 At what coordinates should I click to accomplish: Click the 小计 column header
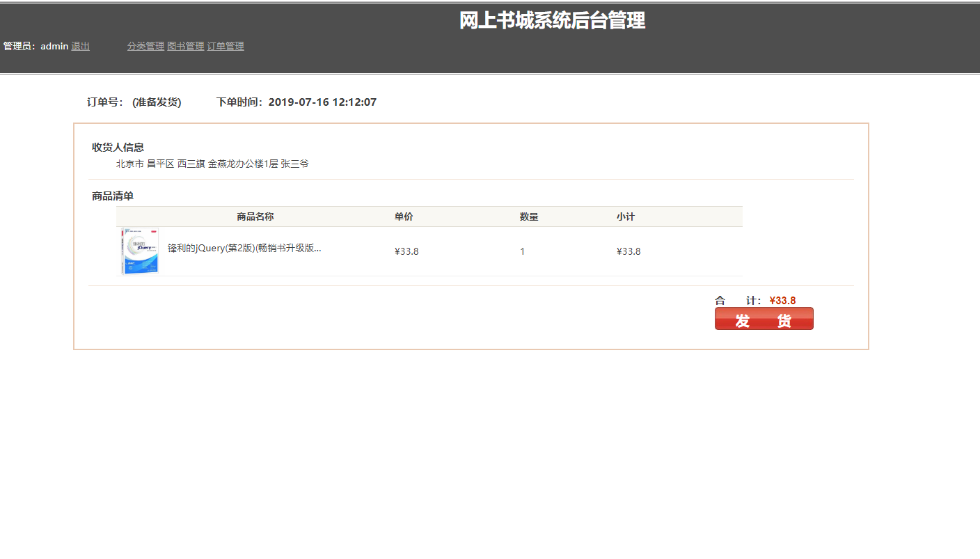point(624,216)
